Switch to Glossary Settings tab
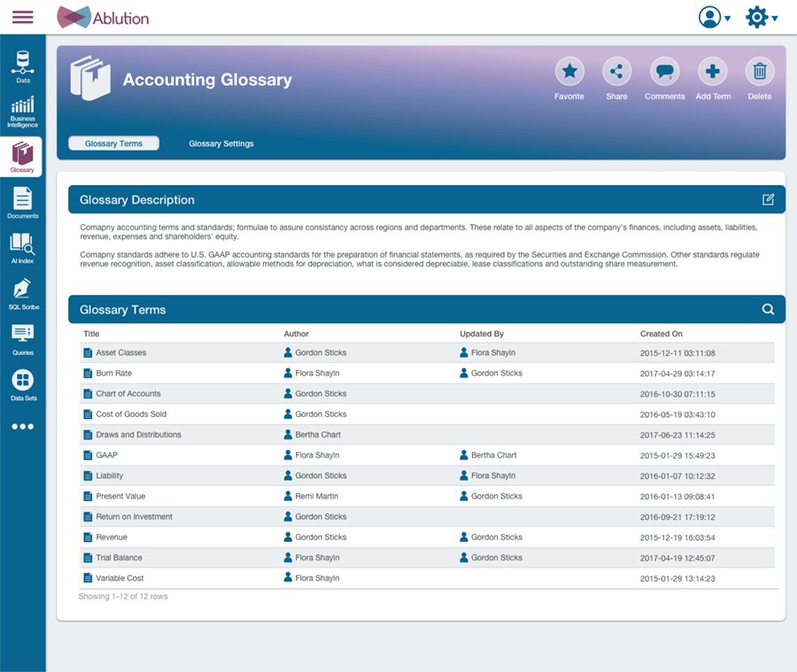 [x=221, y=143]
